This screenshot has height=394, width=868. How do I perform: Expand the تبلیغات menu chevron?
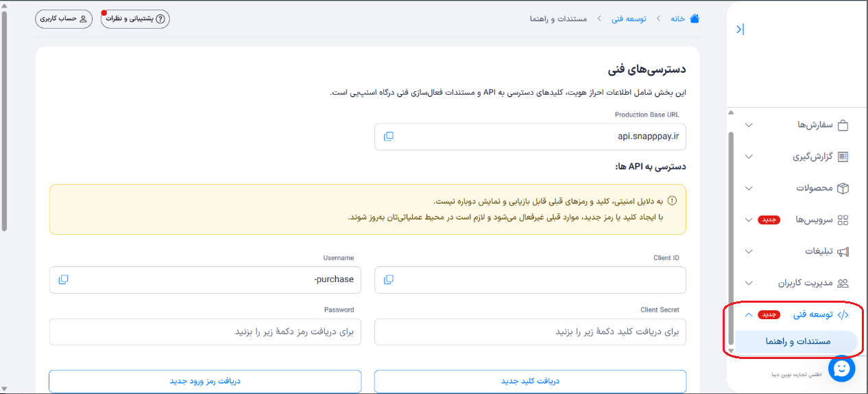[x=749, y=251]
